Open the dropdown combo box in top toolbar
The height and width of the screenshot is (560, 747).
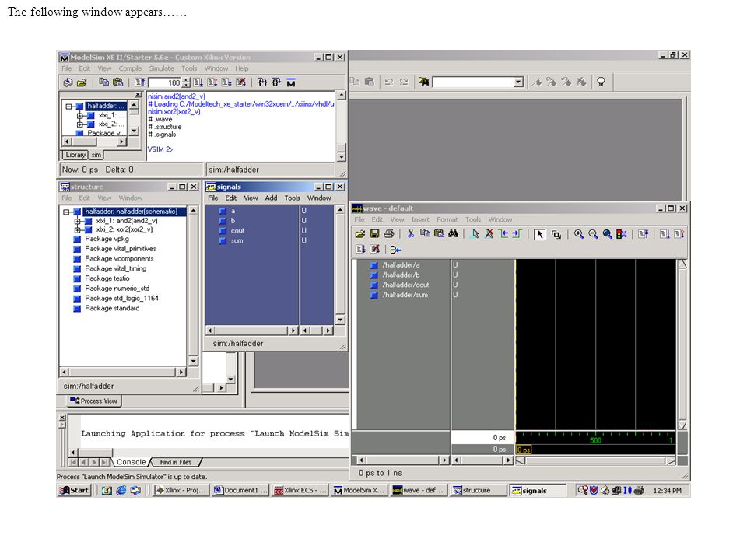519,82
